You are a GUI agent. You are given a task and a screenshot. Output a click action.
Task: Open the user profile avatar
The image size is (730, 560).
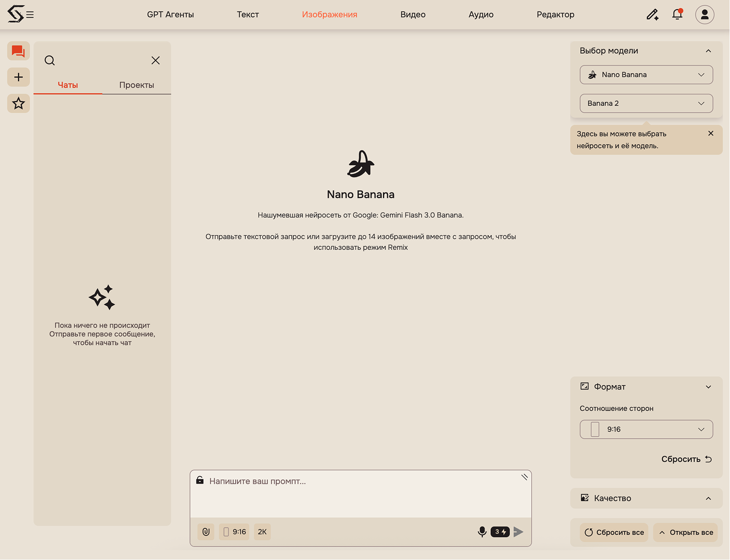coord(705,15)
